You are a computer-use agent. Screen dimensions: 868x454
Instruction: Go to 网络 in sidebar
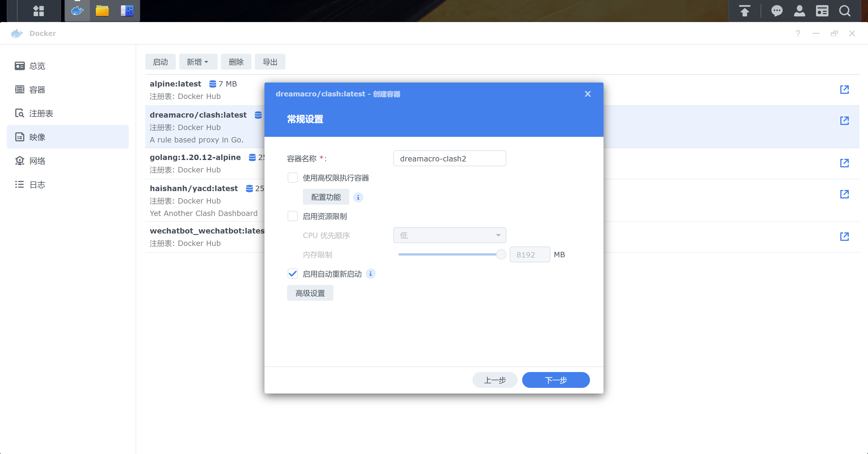[x=68, y=161]
